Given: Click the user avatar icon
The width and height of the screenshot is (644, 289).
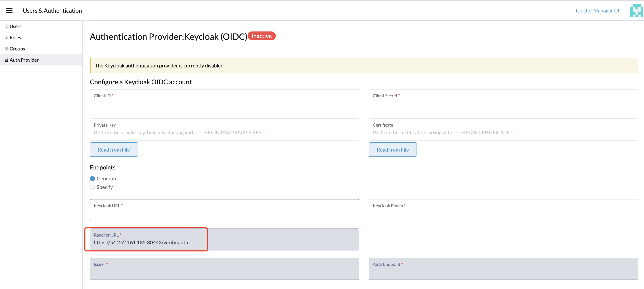Looking at the screenshot, I should (x=637, y=11).
